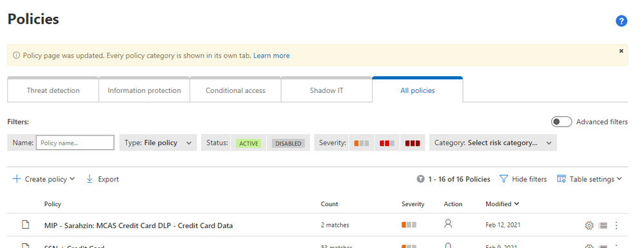
Task: Click the info icon in the banner
Action: point(16,56)
